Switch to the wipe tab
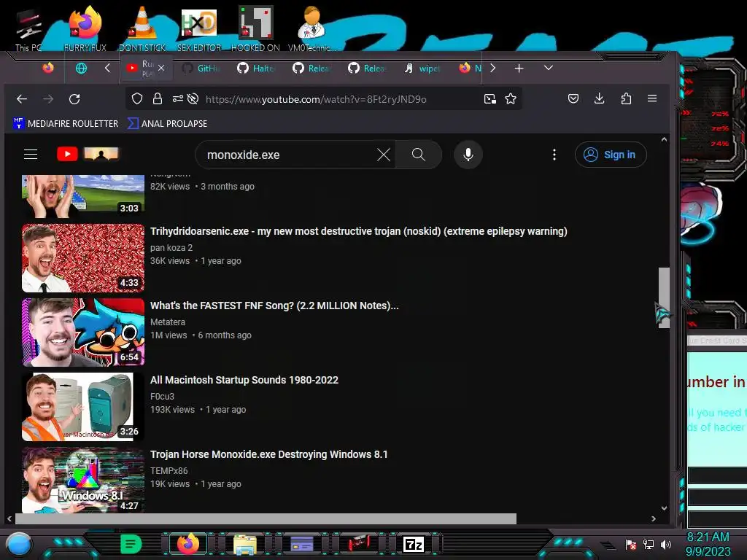Viewport: 747px width, 560px height. pyautogui.click(x=423, y=68)
